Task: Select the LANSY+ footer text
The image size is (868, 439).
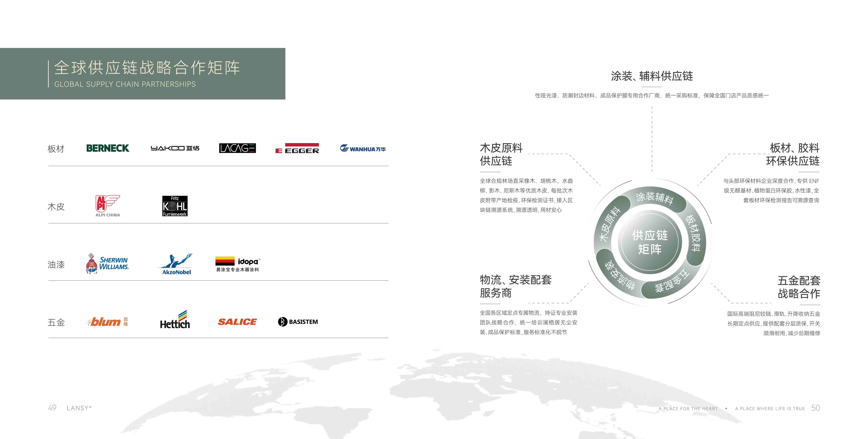Action: 79,408
